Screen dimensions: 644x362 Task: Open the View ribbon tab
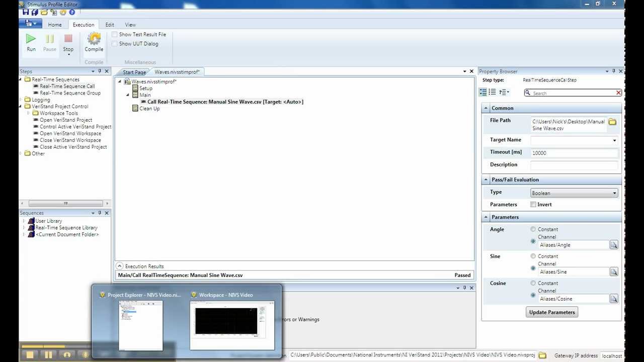coord(130,25)
